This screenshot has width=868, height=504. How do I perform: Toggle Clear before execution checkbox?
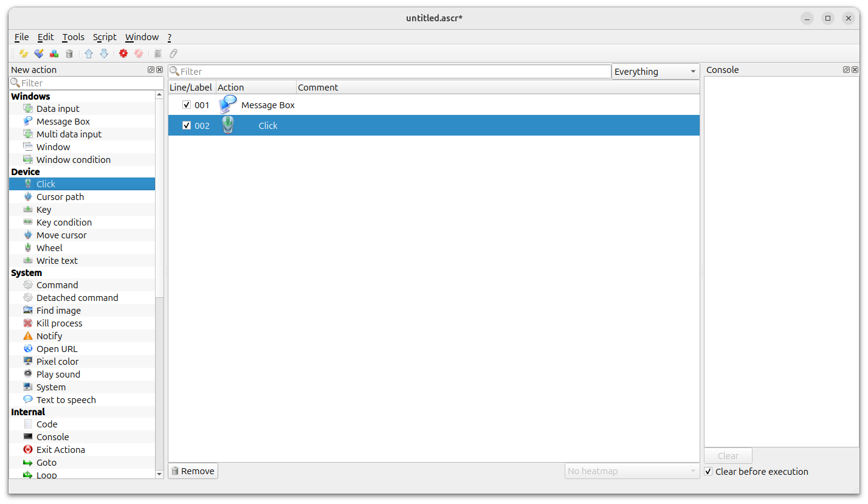pos(708,471)
